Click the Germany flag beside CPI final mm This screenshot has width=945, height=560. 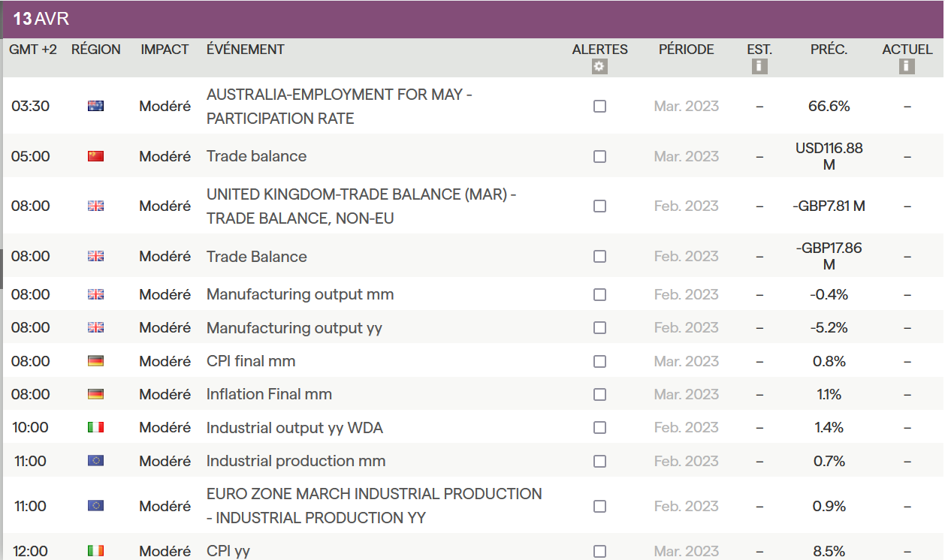pyautogui.click(x=95, y=361)
